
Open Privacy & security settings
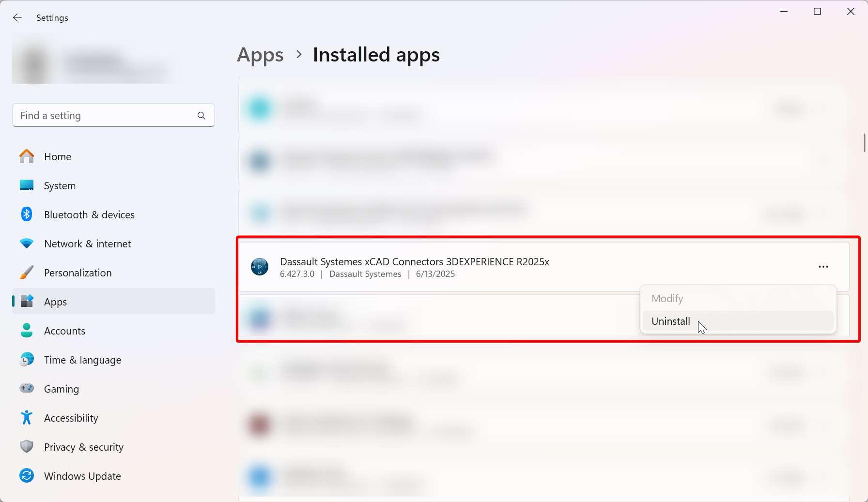113,447
